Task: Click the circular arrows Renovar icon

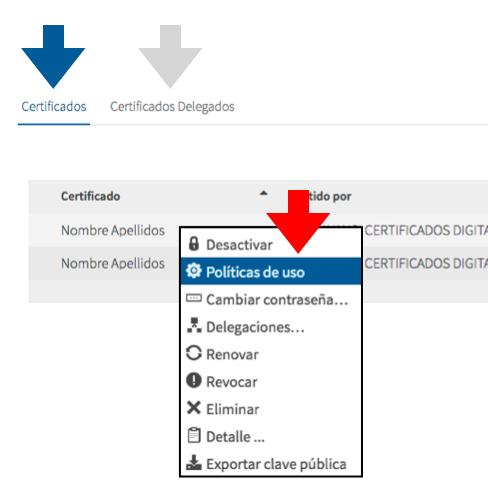Action: tap(194, 353)
